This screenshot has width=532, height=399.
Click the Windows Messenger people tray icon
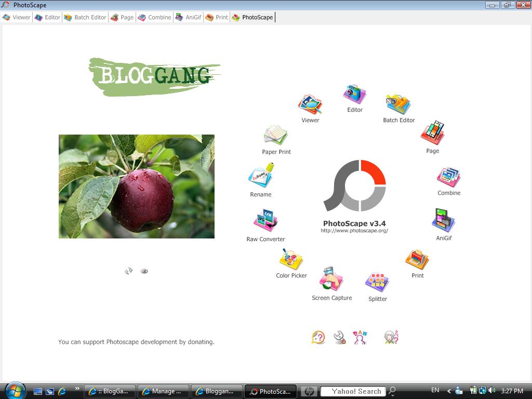coord(459,391)
